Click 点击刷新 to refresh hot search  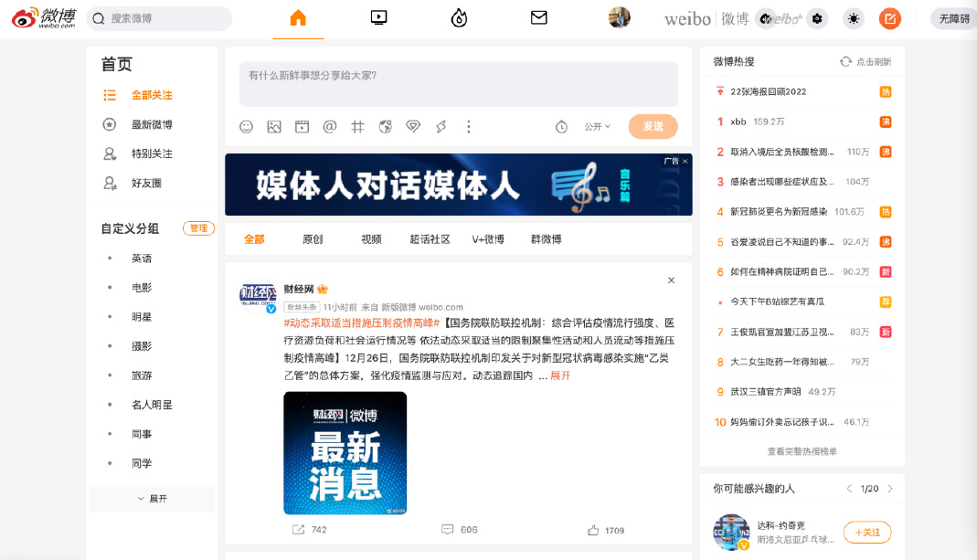point(865,61)
